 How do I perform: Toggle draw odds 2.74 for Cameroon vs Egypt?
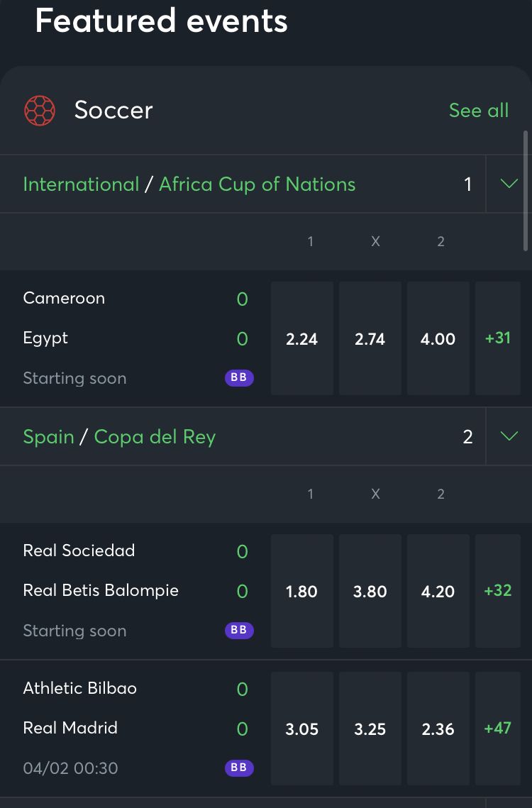tap(370, 338)
